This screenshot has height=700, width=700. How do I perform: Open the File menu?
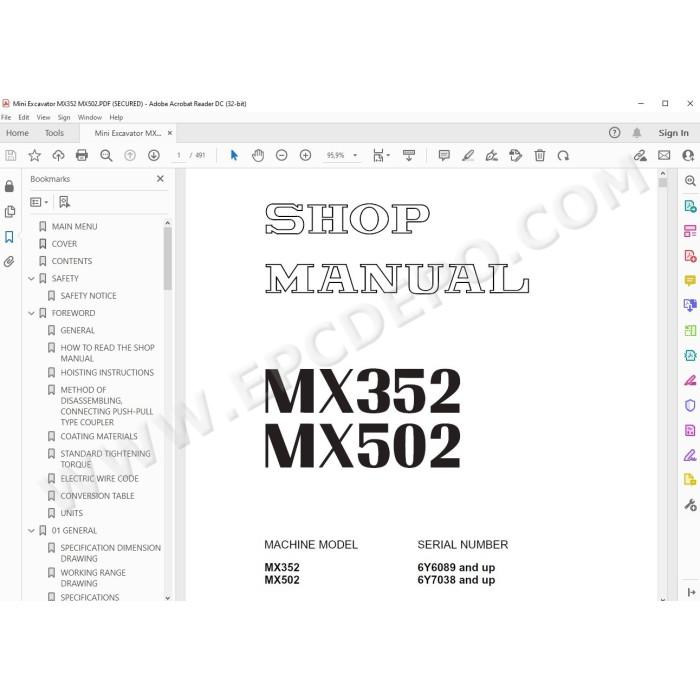(6, 117)
